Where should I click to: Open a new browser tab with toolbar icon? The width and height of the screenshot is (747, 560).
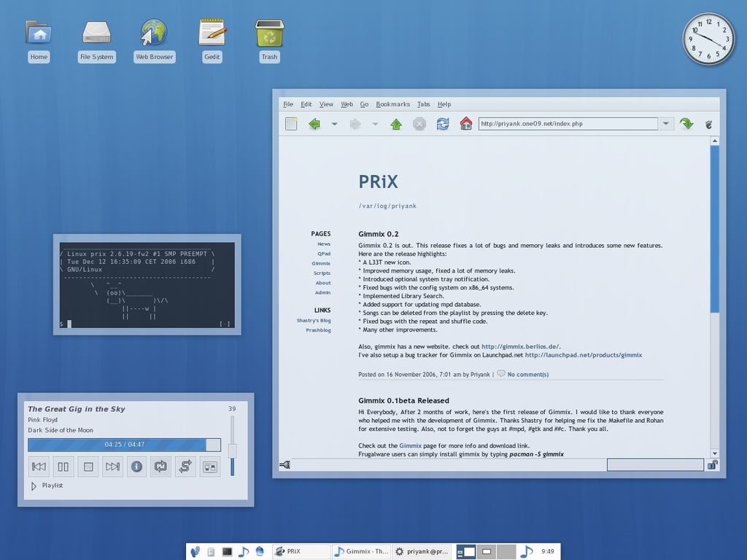point(291,124)
